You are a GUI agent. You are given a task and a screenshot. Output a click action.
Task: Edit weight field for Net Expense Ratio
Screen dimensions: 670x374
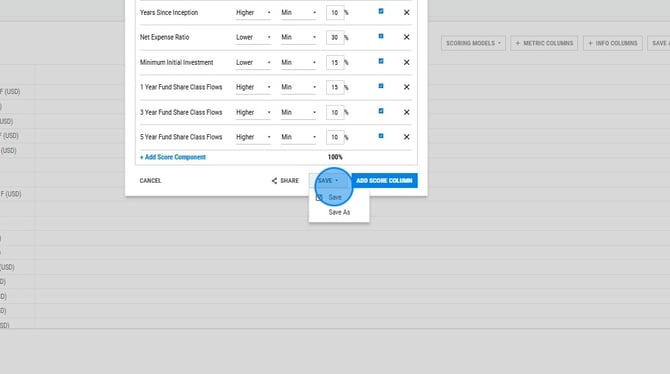[x=335, y=38]
